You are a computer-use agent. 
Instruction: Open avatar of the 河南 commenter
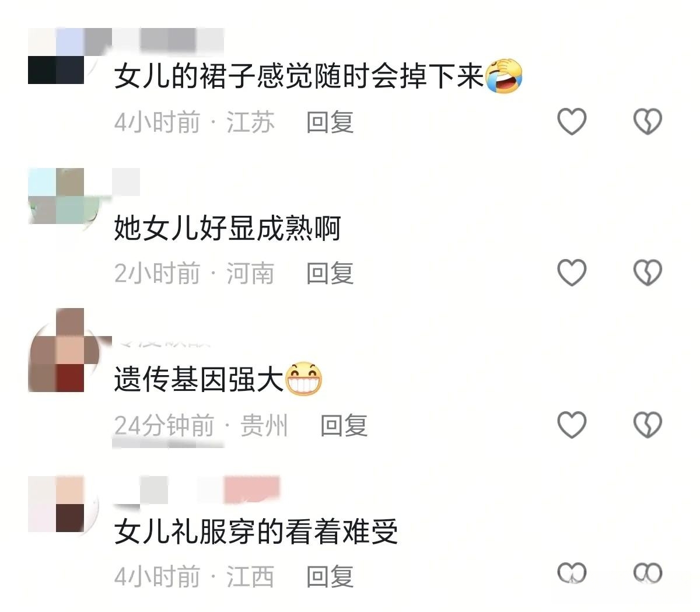coord(56,196)
